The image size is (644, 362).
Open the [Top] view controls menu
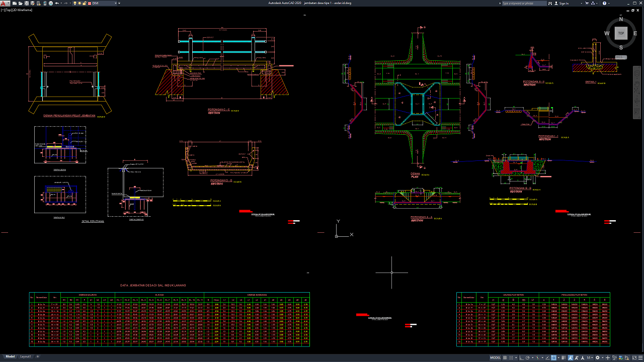click(x=9, y=10)
